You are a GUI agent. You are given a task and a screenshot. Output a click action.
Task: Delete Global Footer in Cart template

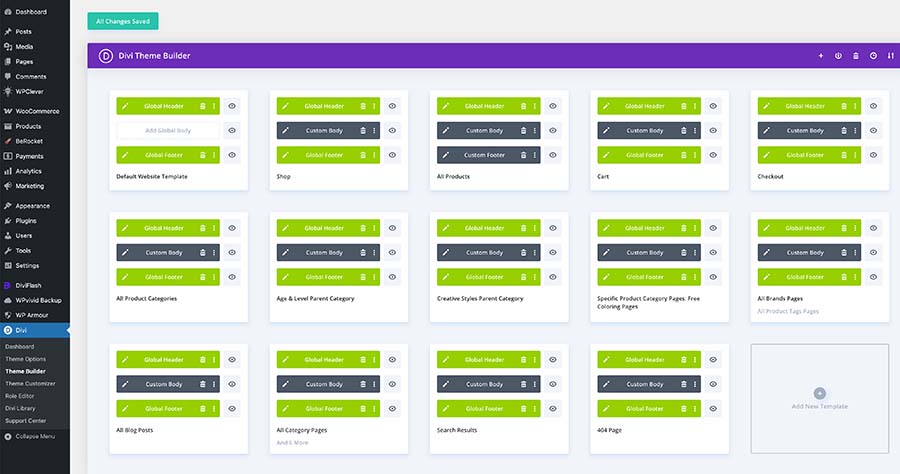(x=684, y=155)
